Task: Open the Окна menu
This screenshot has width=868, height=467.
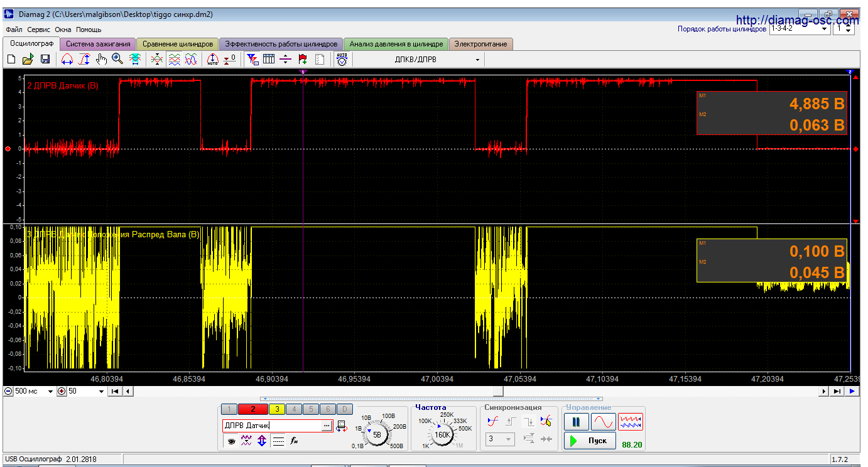Action: coord(63,30)
